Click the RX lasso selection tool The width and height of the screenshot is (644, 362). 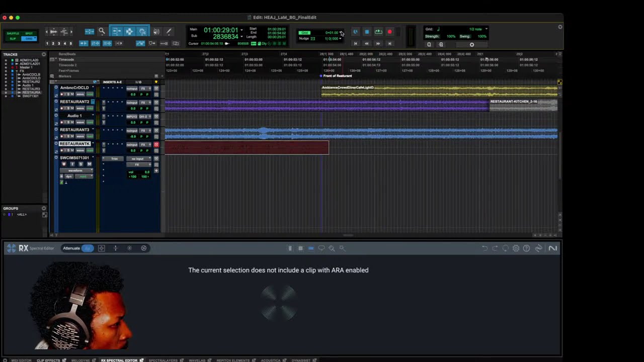point(321,248)
